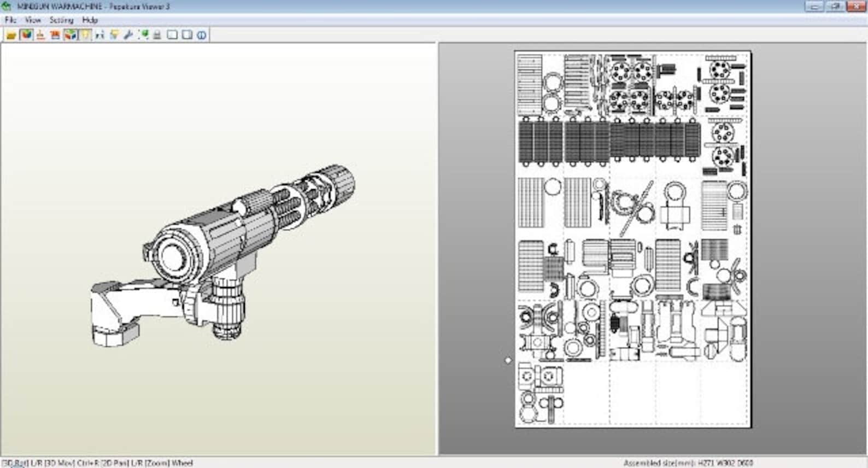The height and width of the screenshot is (468, 868).
Task: Open the Setting menu
Action: (61, 20)
